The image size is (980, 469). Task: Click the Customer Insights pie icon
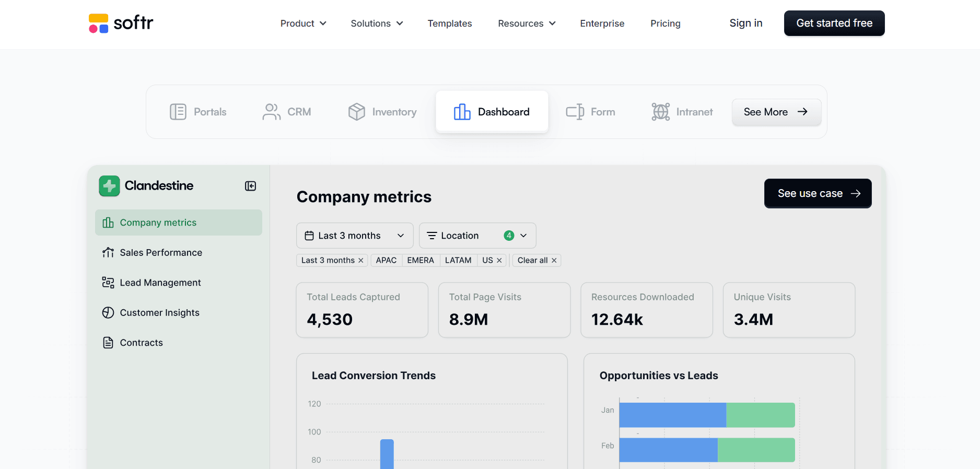point(108,313)
